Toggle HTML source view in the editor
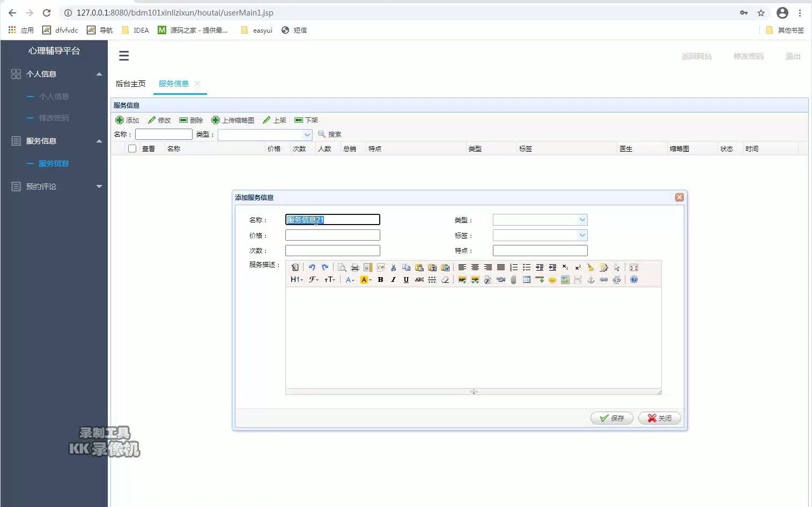This screenshot has height=507, width=812. 295,267
